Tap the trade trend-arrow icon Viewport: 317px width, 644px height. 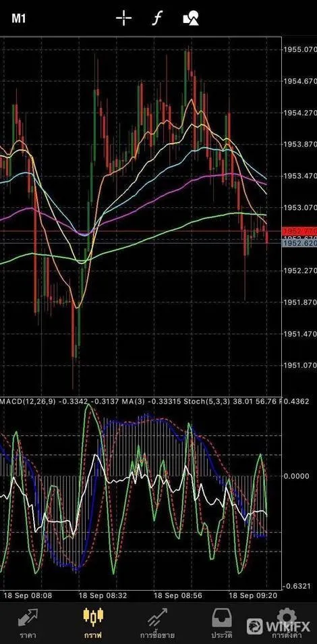[157, 617]
